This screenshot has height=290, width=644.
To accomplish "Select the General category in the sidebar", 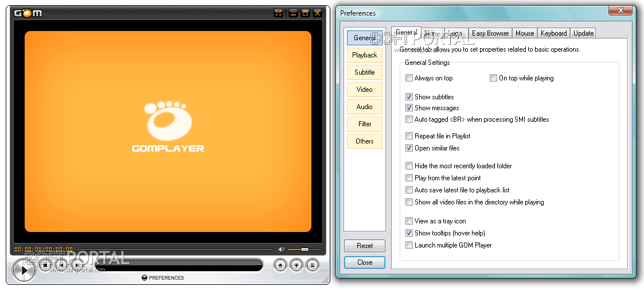I will click(x=364, y=38).
